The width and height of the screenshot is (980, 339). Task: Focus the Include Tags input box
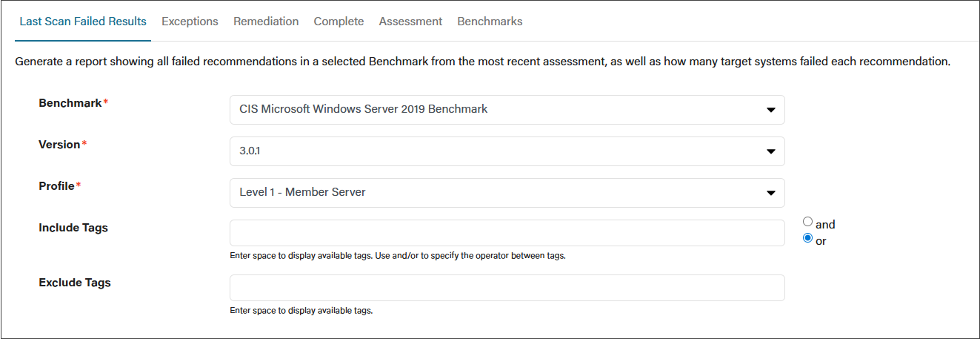(507, 233)
